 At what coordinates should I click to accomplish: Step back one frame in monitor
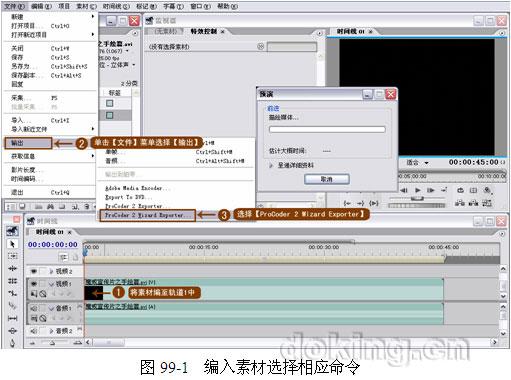404,190
